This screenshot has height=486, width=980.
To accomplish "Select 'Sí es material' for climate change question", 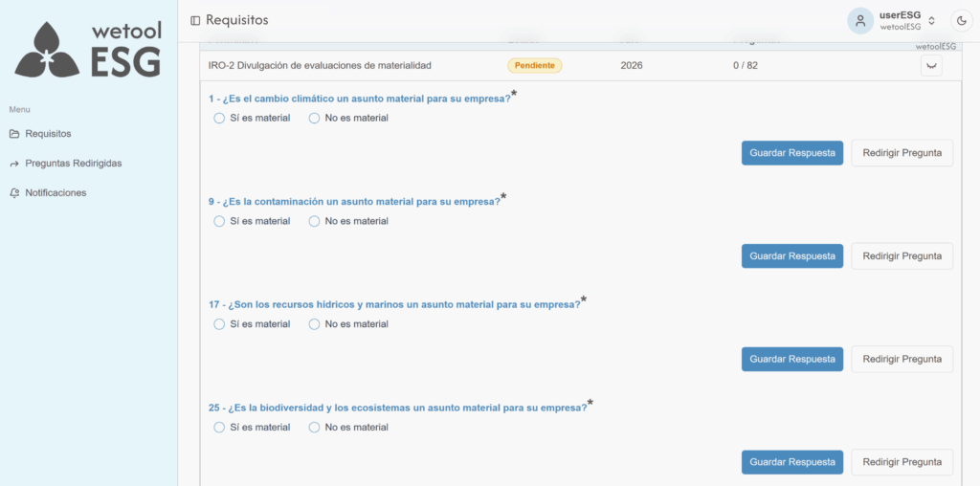I will pos(220,119).
